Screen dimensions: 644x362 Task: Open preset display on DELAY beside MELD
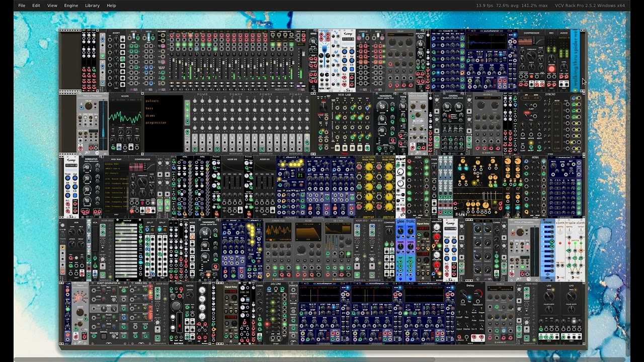coord(400,35)
